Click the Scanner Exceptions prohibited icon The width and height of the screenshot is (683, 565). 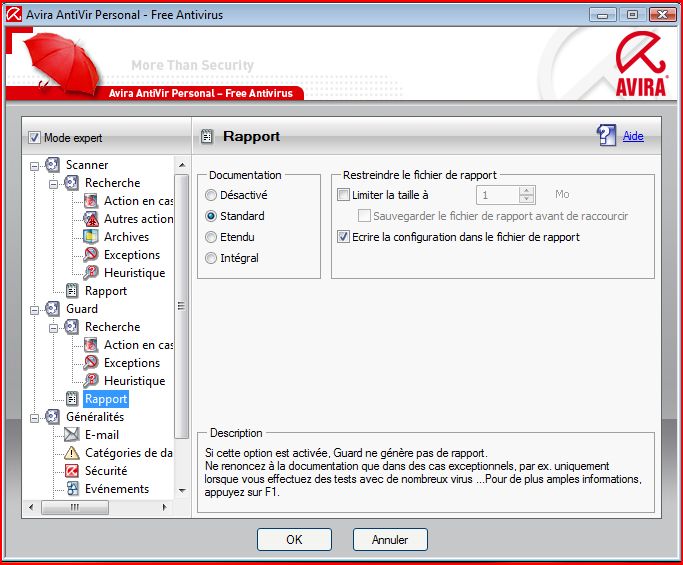pyautogui.click(x=91, y=254)
